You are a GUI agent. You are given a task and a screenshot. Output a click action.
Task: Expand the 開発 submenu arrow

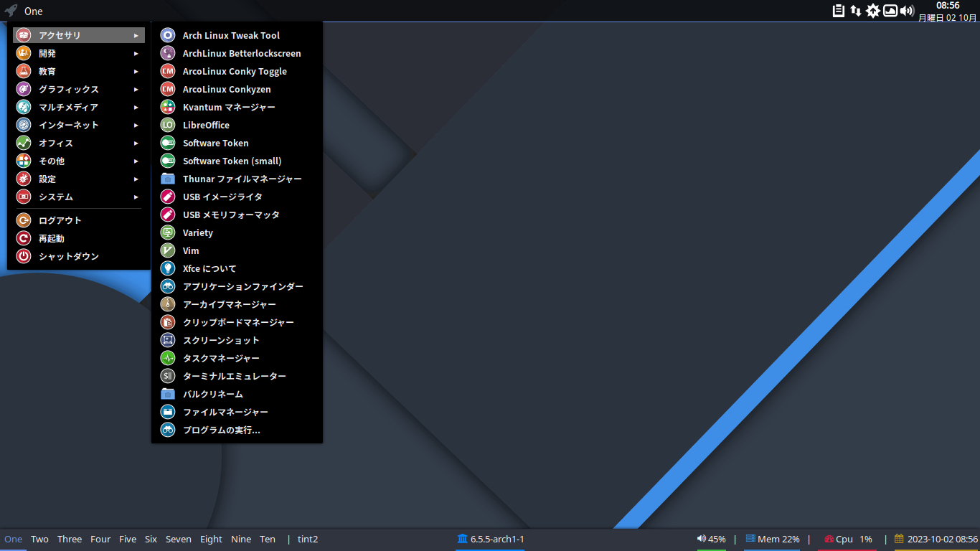pos(136,53)
